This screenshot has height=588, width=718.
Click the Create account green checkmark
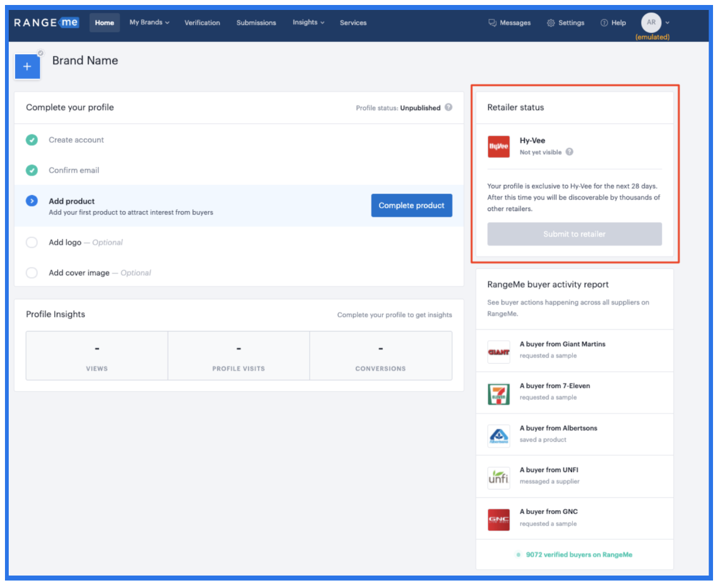32,140
